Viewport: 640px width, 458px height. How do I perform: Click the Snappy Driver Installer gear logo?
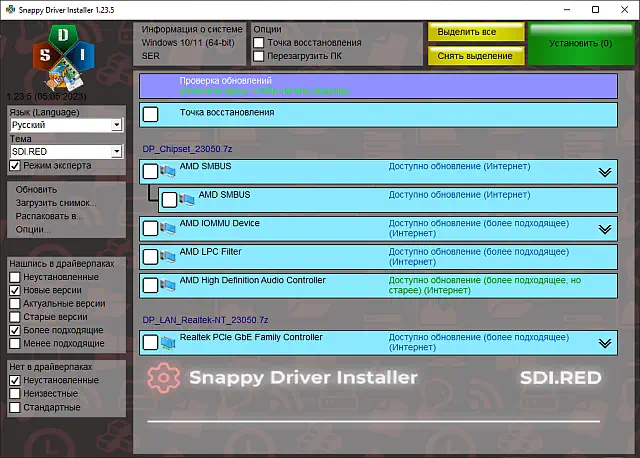click(164, 378)
